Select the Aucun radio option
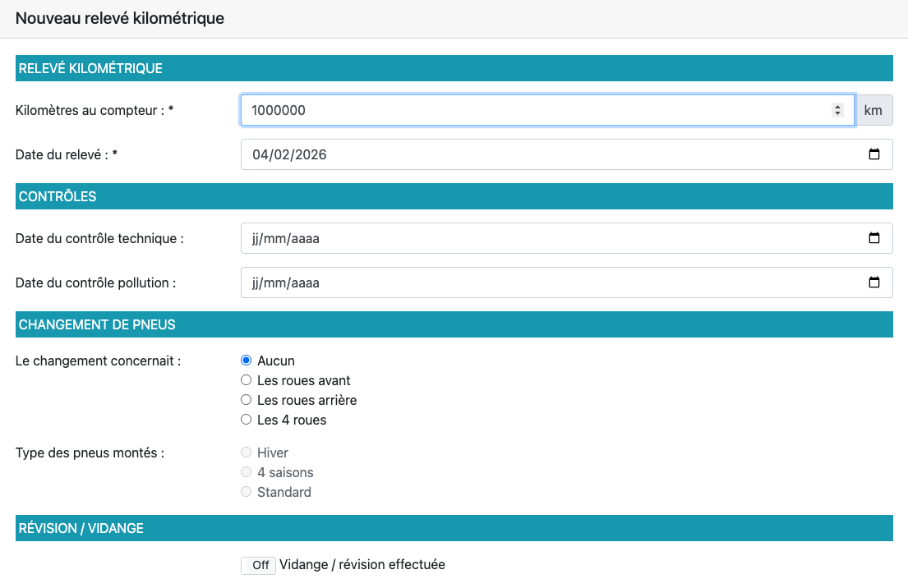This screenshot has width=908, height=588. 246,361
